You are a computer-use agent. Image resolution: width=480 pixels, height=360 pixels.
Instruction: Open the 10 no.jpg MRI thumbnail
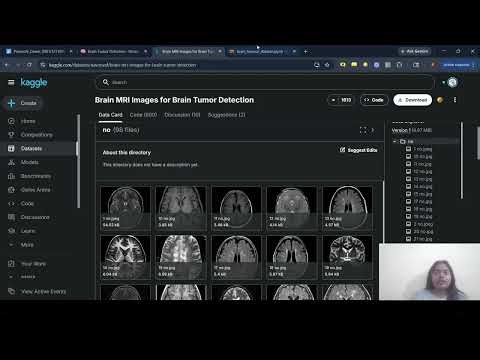[x=181, y=208]
